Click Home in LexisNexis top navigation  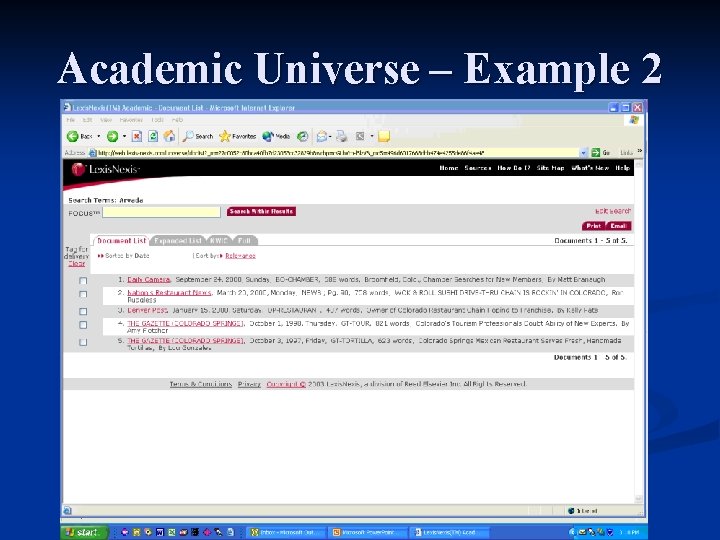(x=449, y=168)
